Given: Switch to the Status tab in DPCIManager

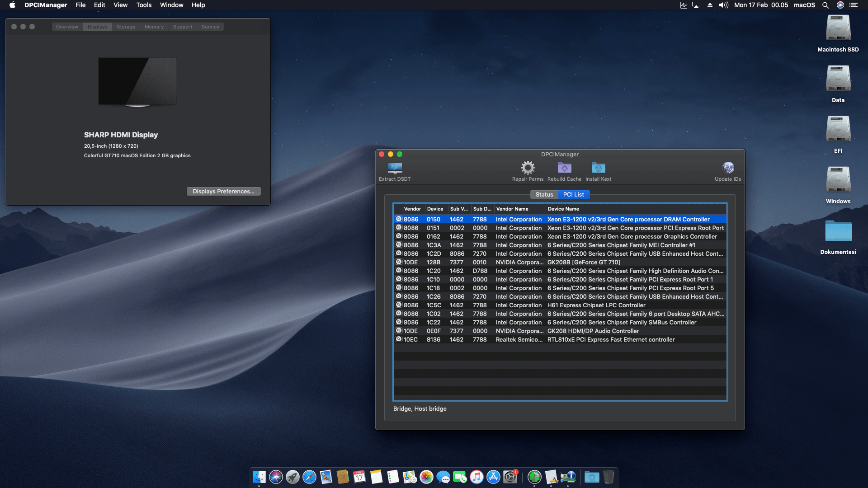Looking at the screenshot, I should [544, 194].
